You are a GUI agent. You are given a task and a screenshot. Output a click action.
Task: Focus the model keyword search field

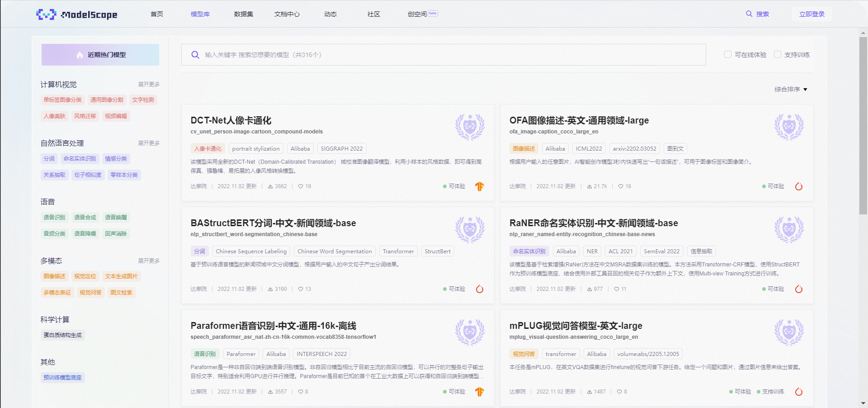(x=443, y=55)
